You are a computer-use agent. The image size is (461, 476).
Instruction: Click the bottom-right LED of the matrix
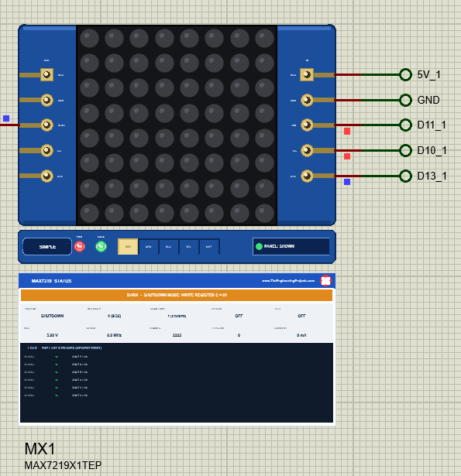click(x=264, y=213)
